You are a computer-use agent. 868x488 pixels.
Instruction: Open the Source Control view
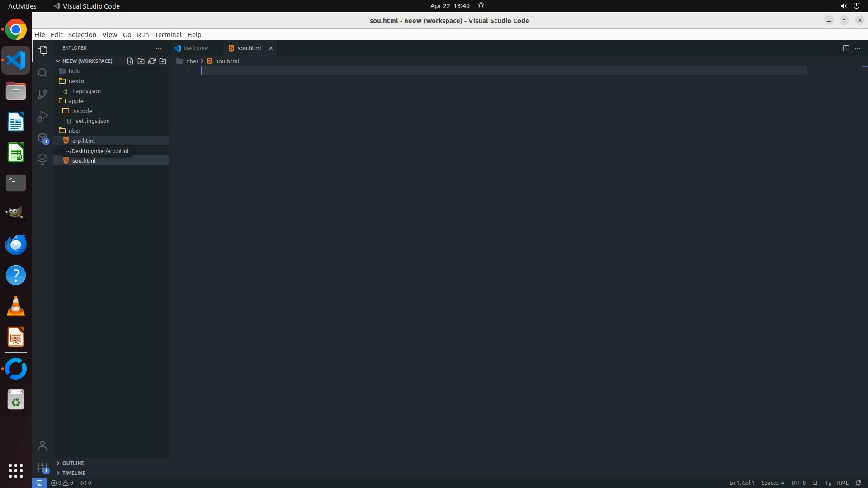[42, 94]
